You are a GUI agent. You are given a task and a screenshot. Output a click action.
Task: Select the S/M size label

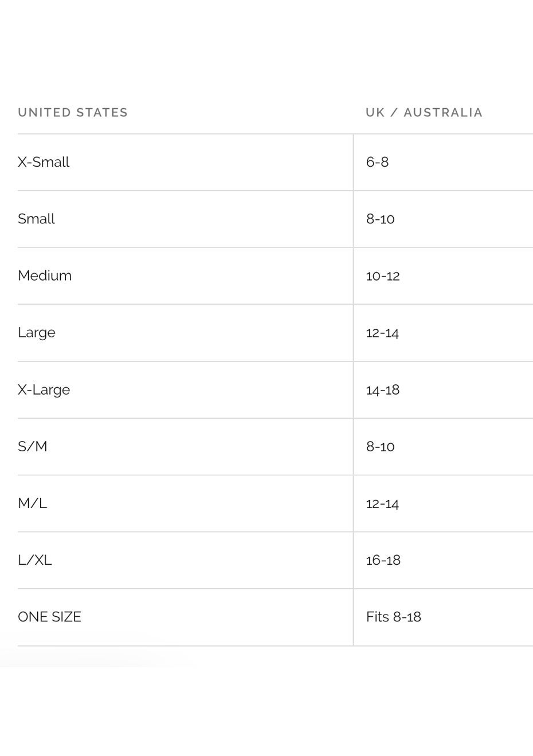click(33, 446)
